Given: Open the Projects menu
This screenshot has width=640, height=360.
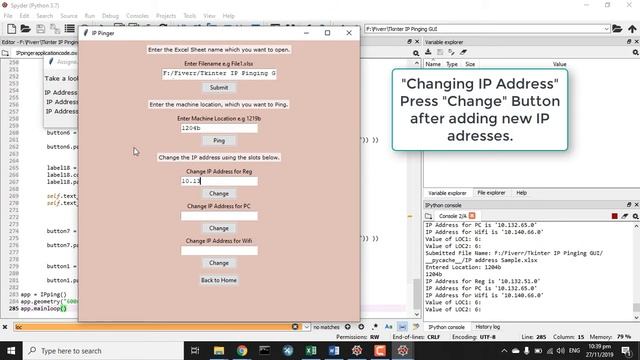Looking at the screenshot, I should pos(166,16).
